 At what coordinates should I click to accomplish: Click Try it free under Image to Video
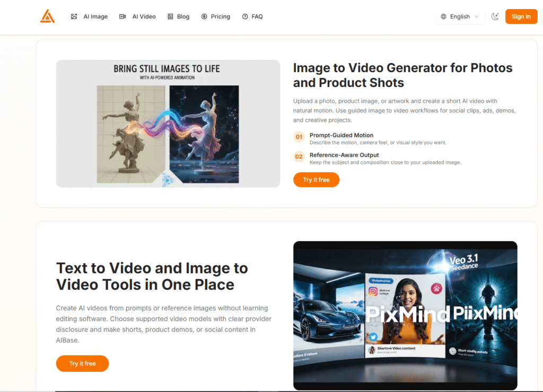pyautogui.click(x=316, y=180)
